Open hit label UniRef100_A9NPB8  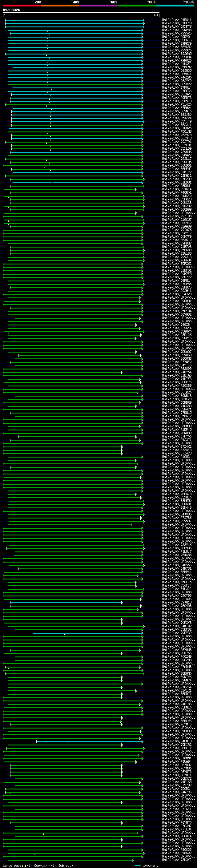coord(177,30)
